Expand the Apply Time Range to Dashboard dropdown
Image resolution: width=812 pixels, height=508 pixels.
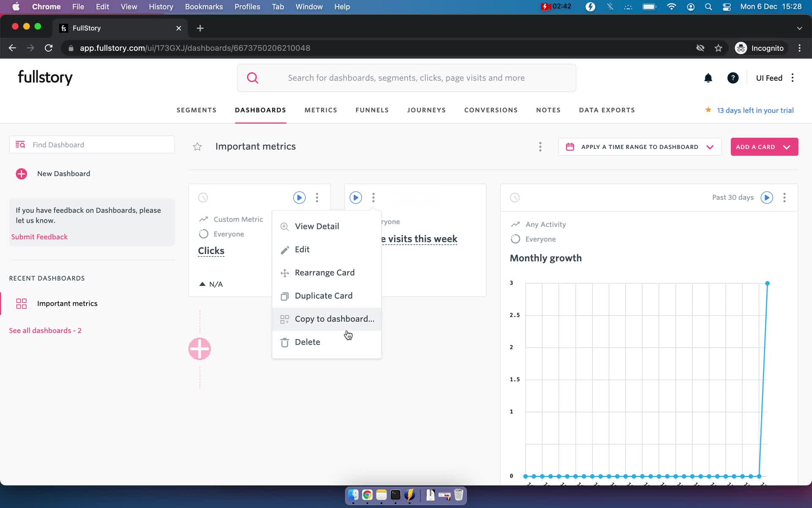pyautogui.click(x=710, y=147)
